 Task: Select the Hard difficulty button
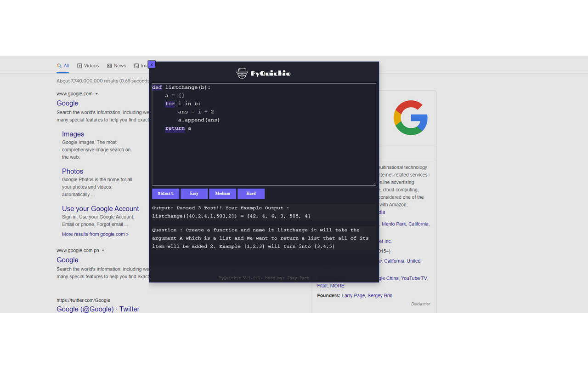click(x=251, y=193)
